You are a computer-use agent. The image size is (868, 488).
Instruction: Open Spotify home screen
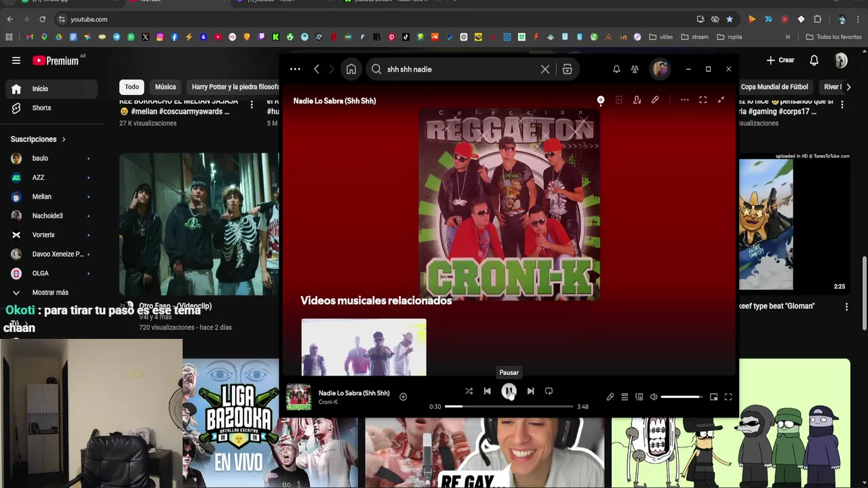[x=351, y=69]
